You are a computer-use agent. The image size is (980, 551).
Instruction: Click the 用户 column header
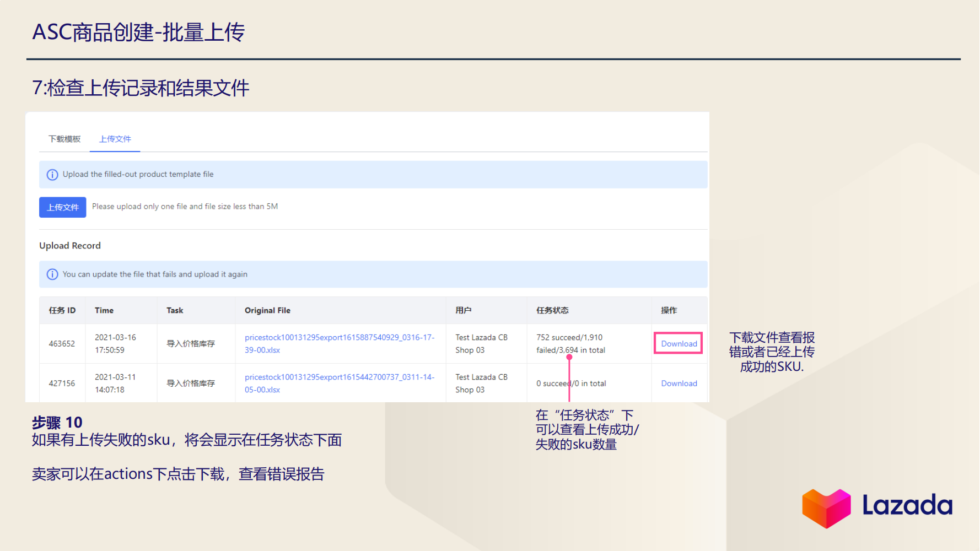[x=465, y=310]
